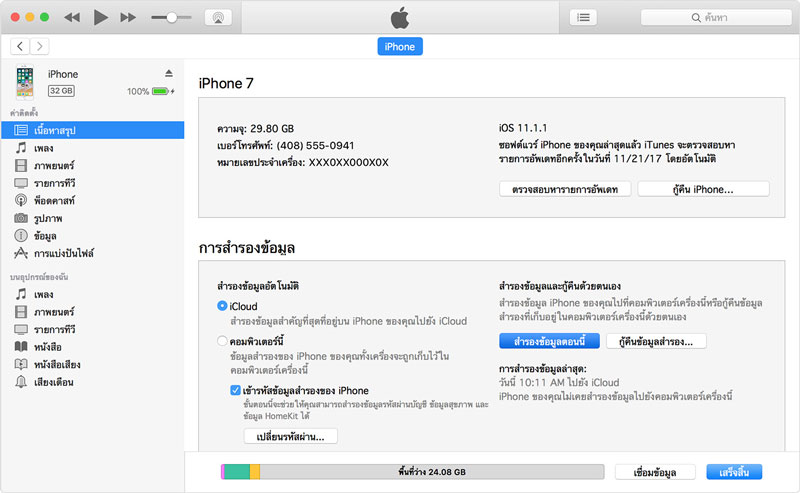Click the iPhone 7 heading

(226, 83)
